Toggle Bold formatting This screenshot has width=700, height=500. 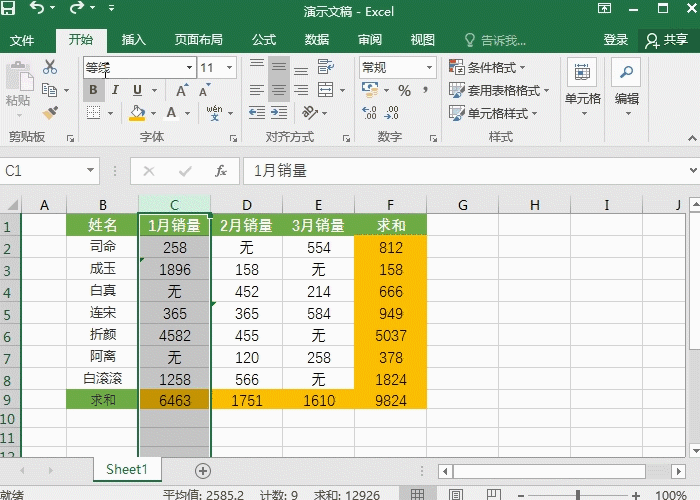point(93,90)
